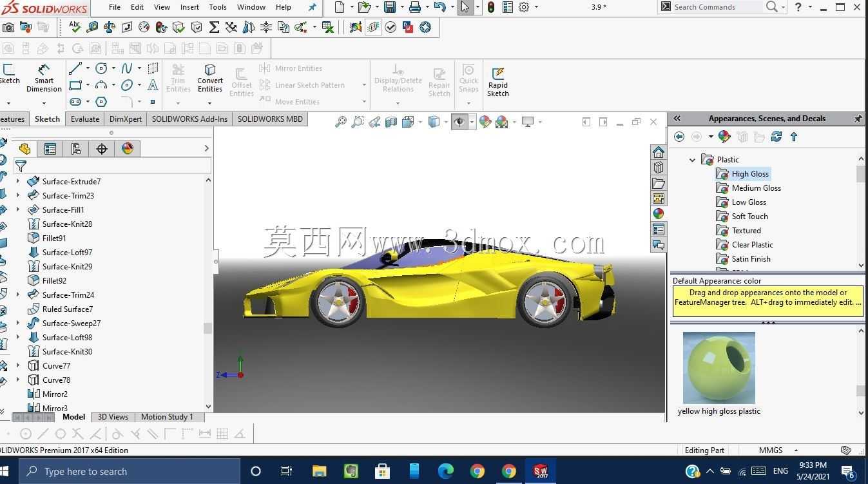This screenshot has height=484, width=868.
Task: Open the unit system MMGS dropdown
Action: click(796, 450)
